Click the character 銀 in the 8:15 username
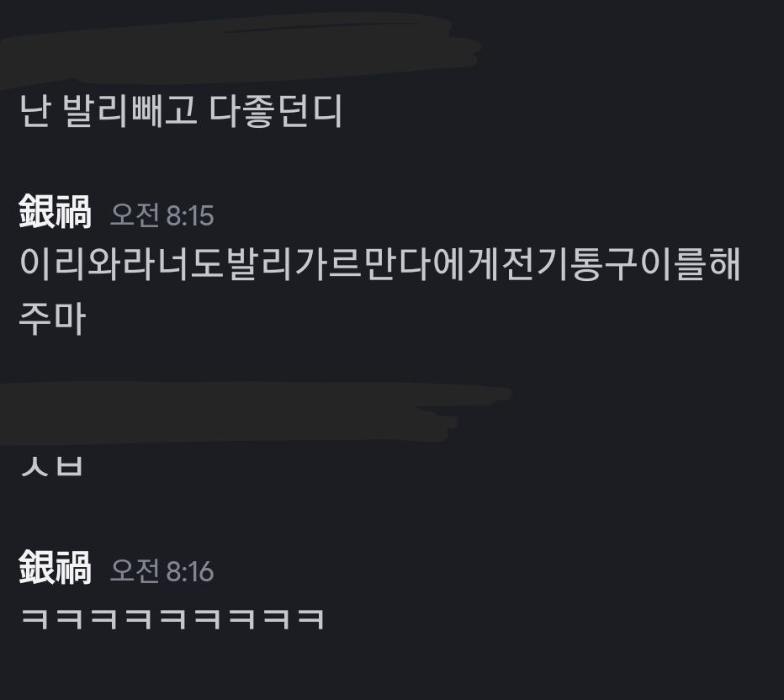 [x=36, y=212]
